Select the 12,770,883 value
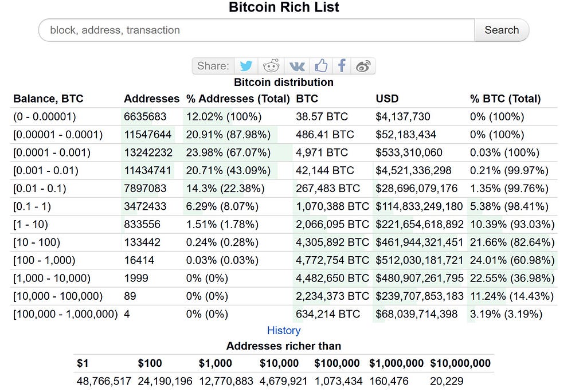The width and height of the screenshot is (587, 392). (x=226, y=381)
